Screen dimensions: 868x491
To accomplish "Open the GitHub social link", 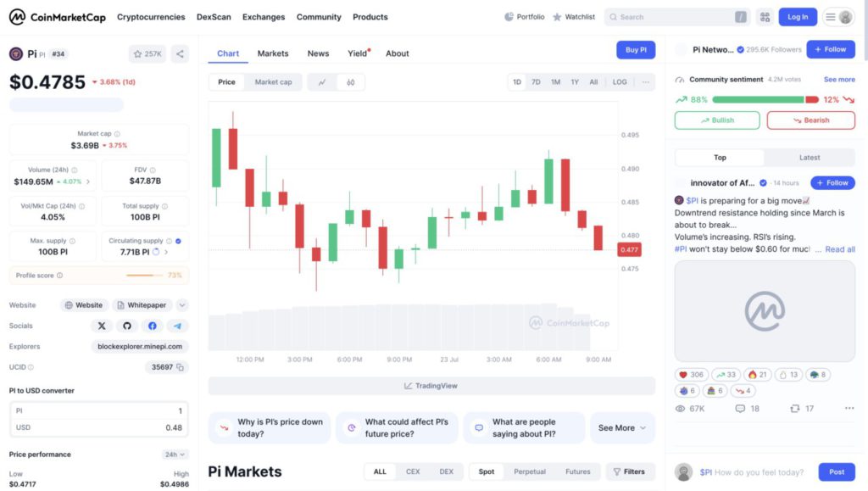I will 127,326.
